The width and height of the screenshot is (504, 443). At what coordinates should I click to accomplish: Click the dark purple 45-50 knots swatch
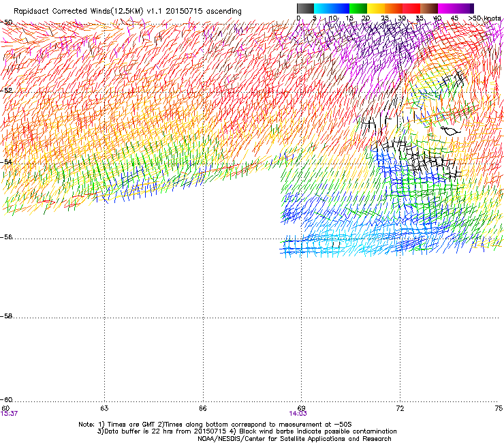coord(464,8)
